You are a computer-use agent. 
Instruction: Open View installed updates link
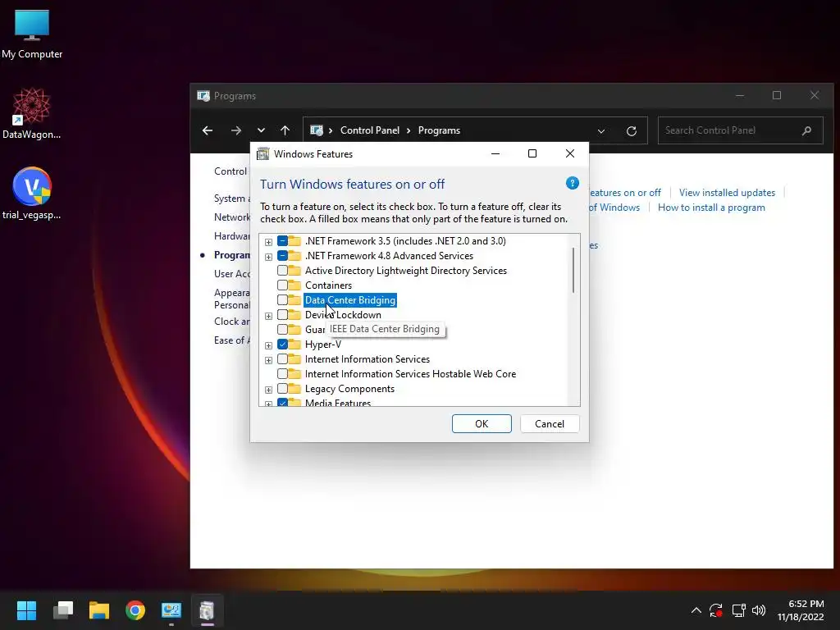click(x=727, y=192)
